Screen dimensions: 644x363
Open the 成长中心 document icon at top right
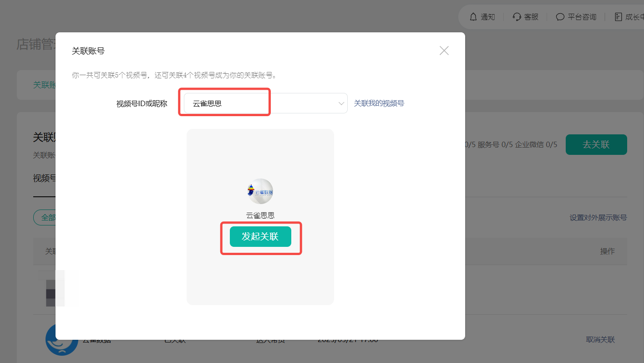click(619, 16)
